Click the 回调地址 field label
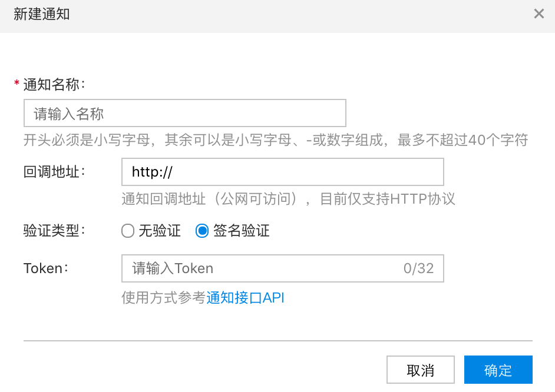Image resolution: width=555 pixels, height=392 pixels. coord(54,172)
